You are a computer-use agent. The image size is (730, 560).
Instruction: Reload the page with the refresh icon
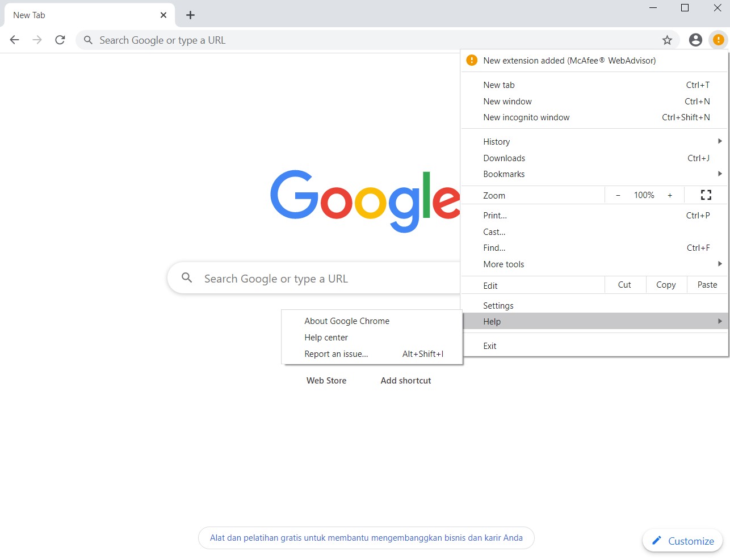pos(60,40)
